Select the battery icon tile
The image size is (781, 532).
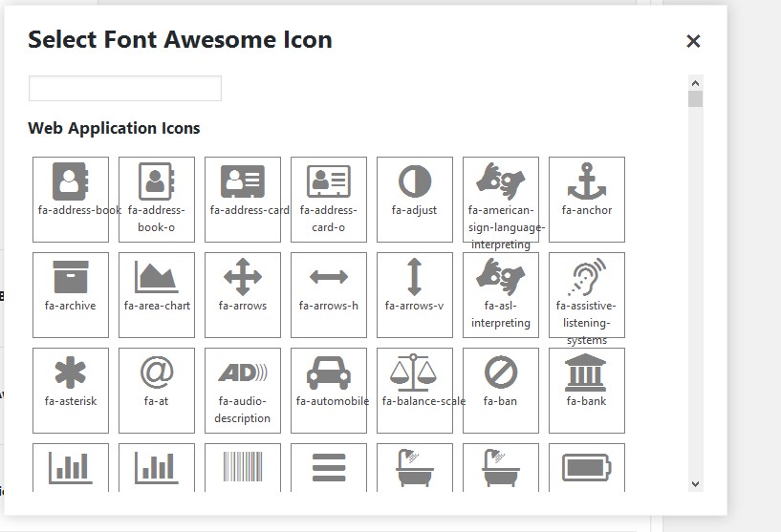click(x=587, y=467)
